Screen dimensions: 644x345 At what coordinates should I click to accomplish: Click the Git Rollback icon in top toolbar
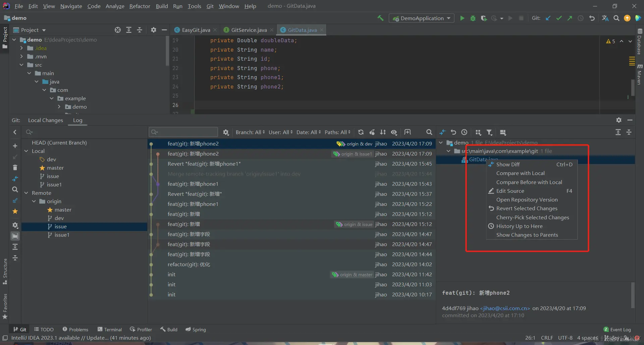tap(592, 18)
